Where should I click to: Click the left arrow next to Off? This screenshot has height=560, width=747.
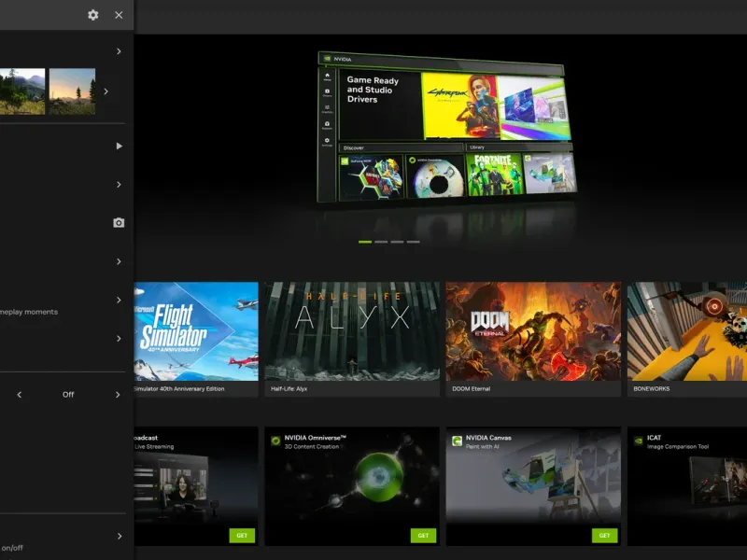[x=20, y=395]
